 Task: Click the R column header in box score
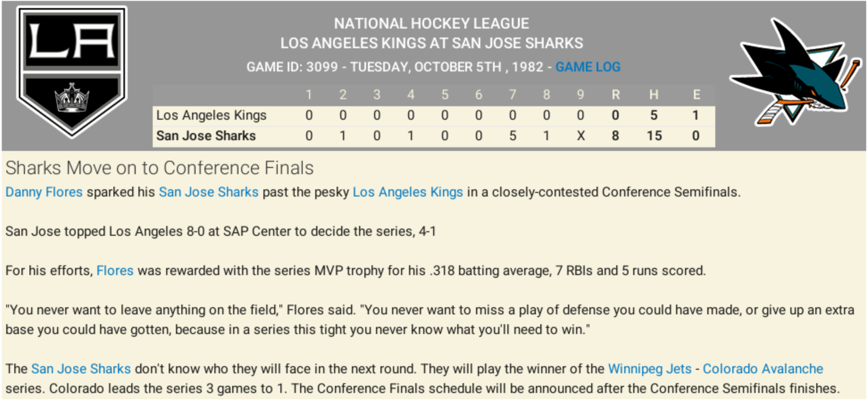615,95
